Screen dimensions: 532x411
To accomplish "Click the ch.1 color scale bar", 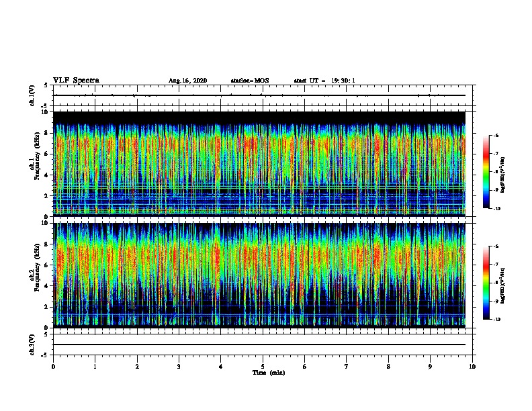I will point(486,172).
